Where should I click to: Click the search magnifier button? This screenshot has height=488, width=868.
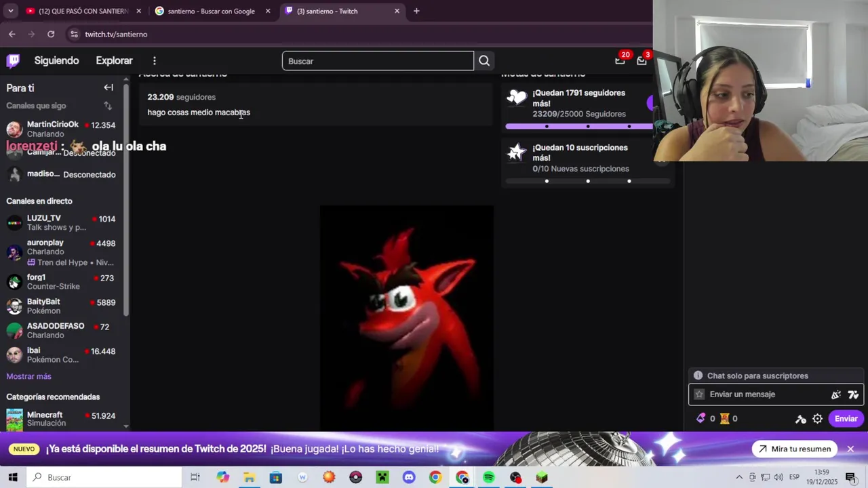point(484,61)
